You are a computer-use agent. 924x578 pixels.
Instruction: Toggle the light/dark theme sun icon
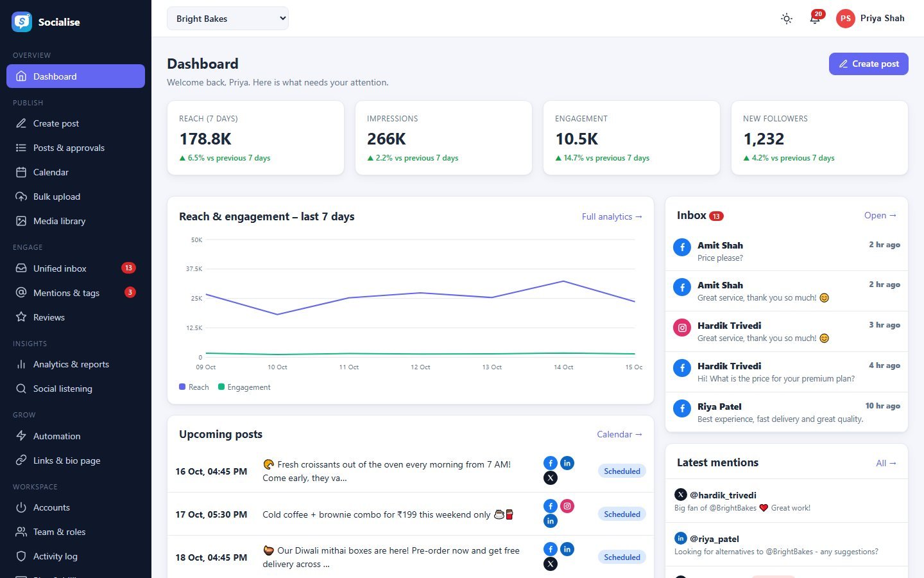[787, 19]
